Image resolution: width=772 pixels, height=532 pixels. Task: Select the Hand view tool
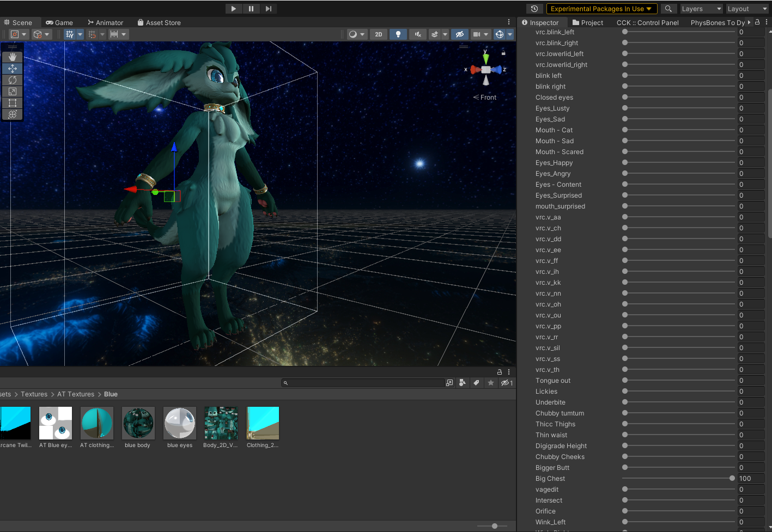[13, 57]
